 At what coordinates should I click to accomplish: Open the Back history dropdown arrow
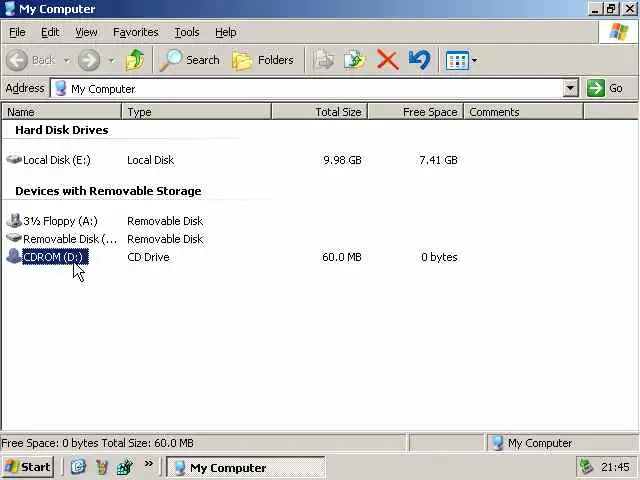click(x=67, y=60)
